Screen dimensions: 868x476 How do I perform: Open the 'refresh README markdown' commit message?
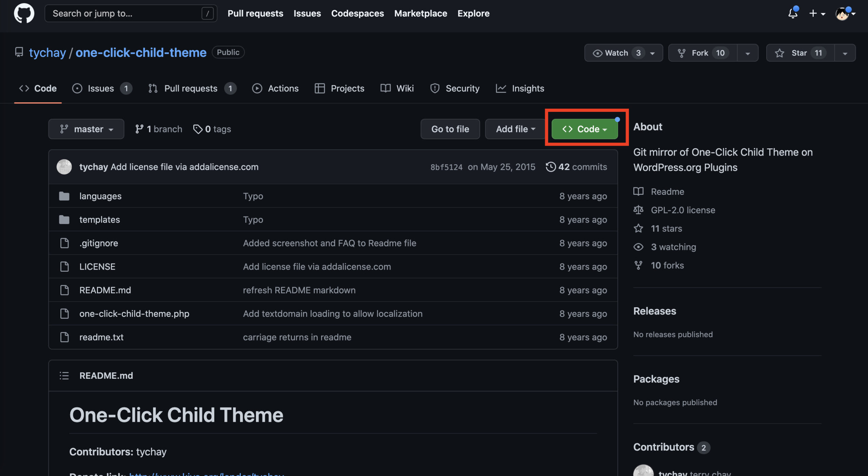coord(299,290)
